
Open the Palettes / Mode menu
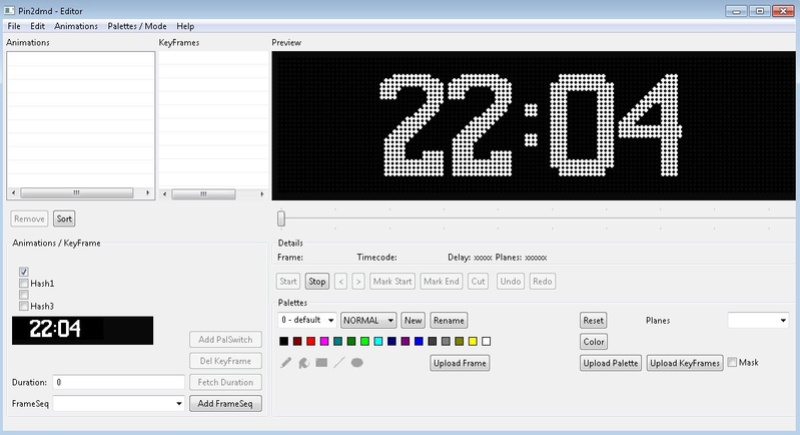point(137,26)
